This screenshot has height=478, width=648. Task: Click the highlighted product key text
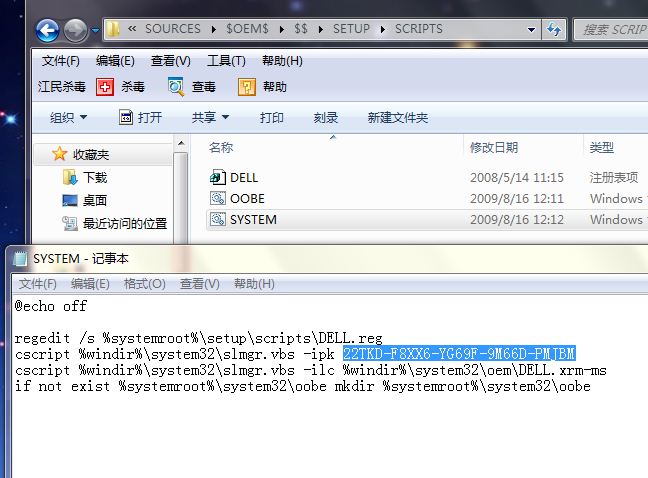pos(459,354)
